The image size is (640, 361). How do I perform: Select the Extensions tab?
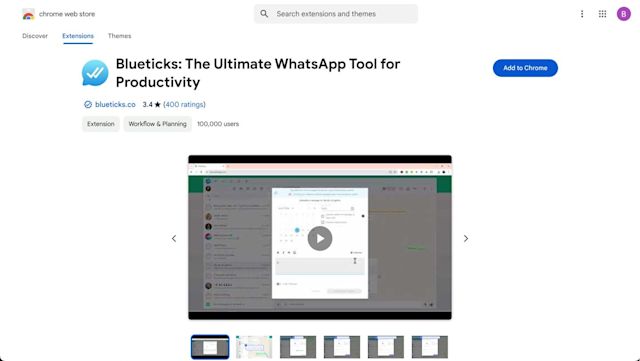click(78, 36)
